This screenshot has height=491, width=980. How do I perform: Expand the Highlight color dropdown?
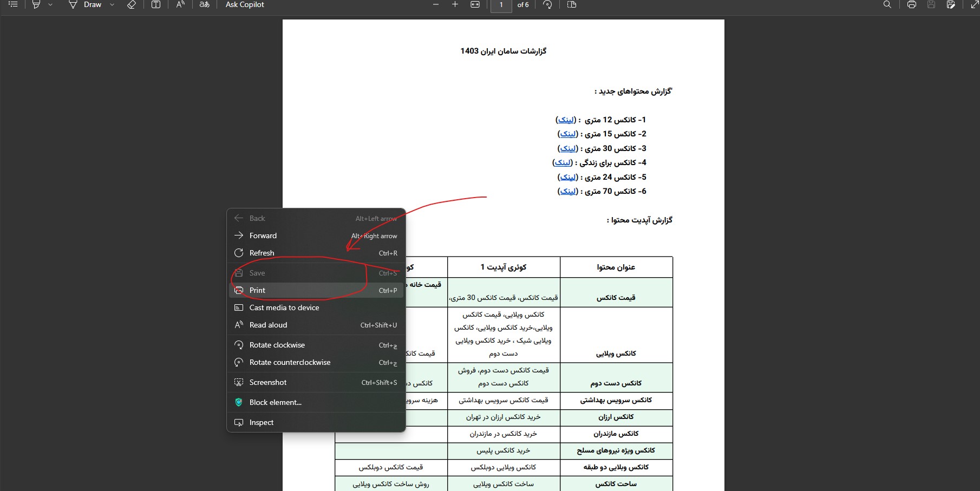pos(50,4)
